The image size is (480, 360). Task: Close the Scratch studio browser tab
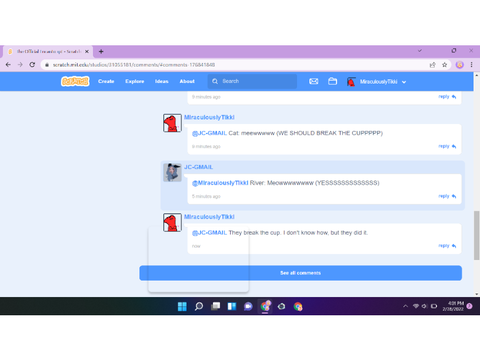[87, 51]
